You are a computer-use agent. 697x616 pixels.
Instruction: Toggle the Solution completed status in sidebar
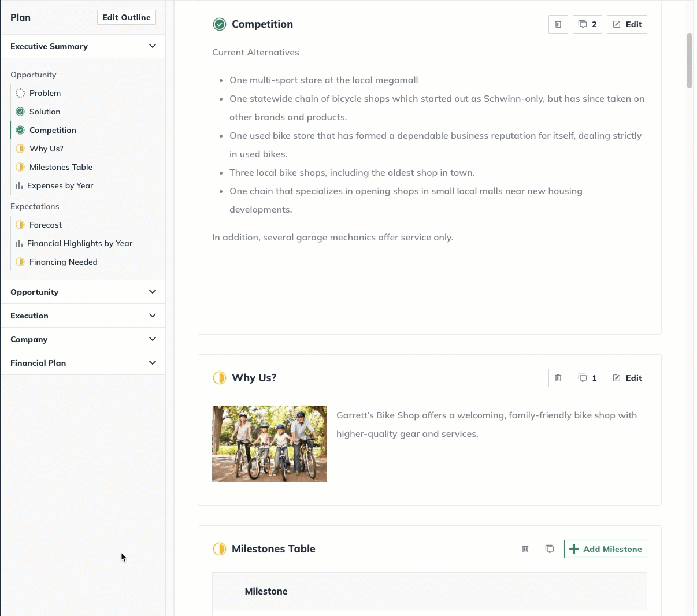coord(20,112)
